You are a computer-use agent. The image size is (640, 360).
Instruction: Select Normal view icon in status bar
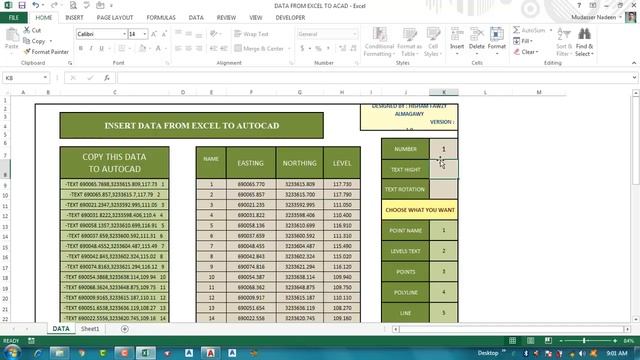coord(512,341)
